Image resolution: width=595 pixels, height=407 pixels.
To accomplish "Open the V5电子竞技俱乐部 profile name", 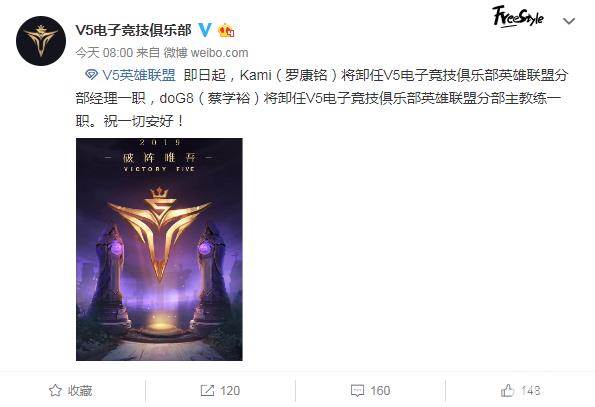I will tap(134, 30).
